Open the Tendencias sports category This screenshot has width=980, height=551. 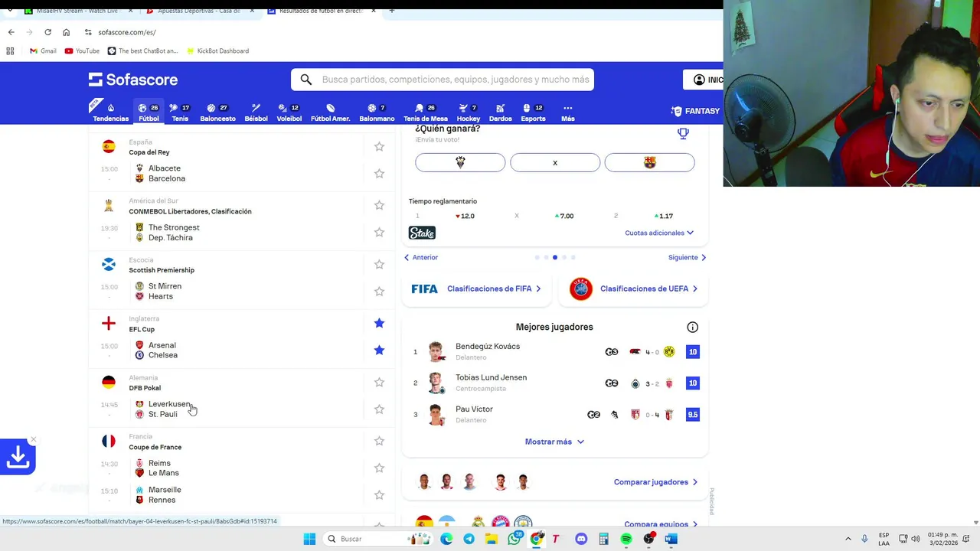tap(111, 112)
